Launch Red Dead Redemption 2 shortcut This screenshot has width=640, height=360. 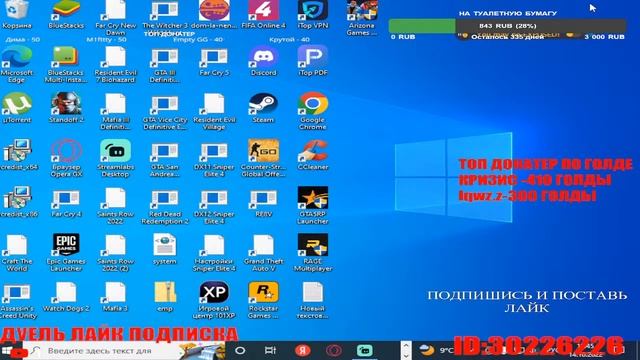coord(165,206)
